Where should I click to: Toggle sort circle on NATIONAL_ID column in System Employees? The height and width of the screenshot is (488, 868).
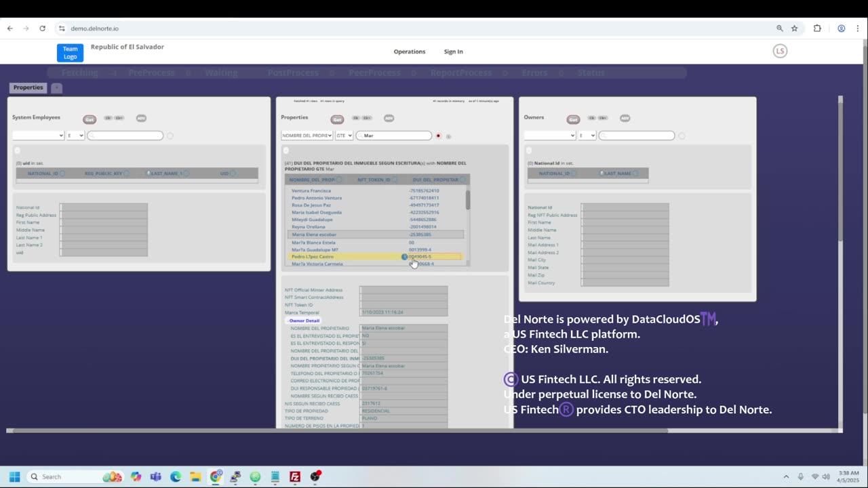point(62,174)
